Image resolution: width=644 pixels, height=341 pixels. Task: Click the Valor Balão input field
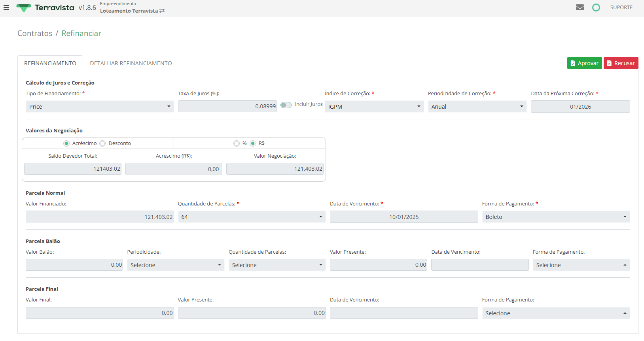pyautogui.click(x=74, y=265)
